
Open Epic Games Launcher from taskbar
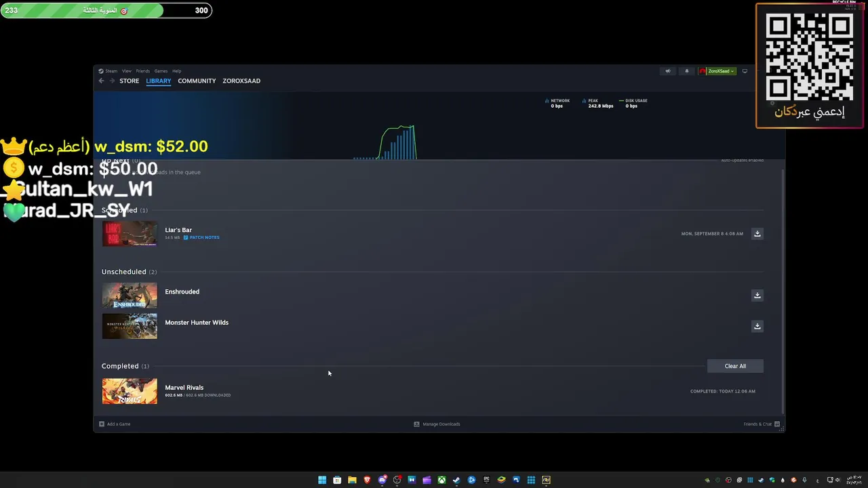pos(486,480)
